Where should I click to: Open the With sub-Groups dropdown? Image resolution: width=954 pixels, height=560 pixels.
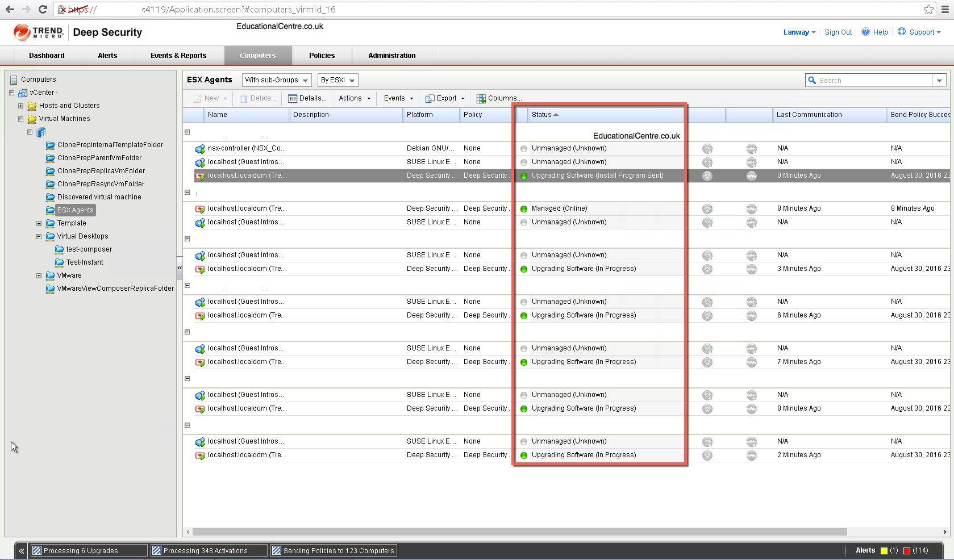point(277,80)
